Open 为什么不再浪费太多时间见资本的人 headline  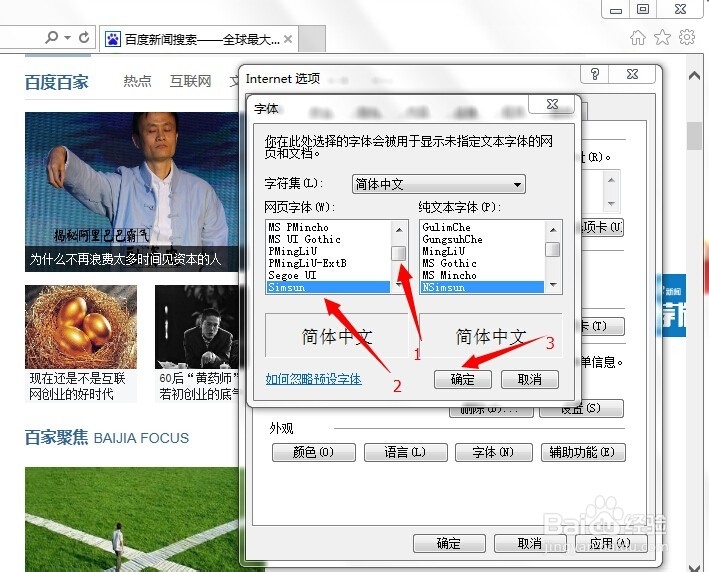pyautogui.click(x=125, y=259)
